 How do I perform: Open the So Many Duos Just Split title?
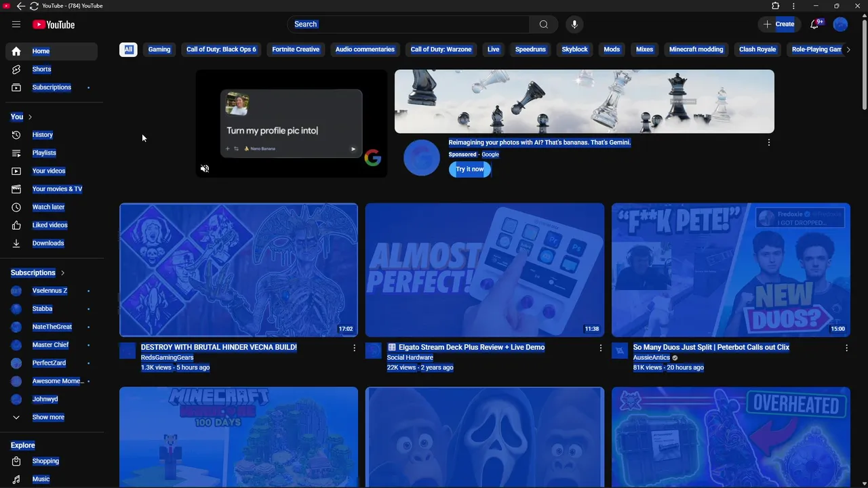pos(711,348)
